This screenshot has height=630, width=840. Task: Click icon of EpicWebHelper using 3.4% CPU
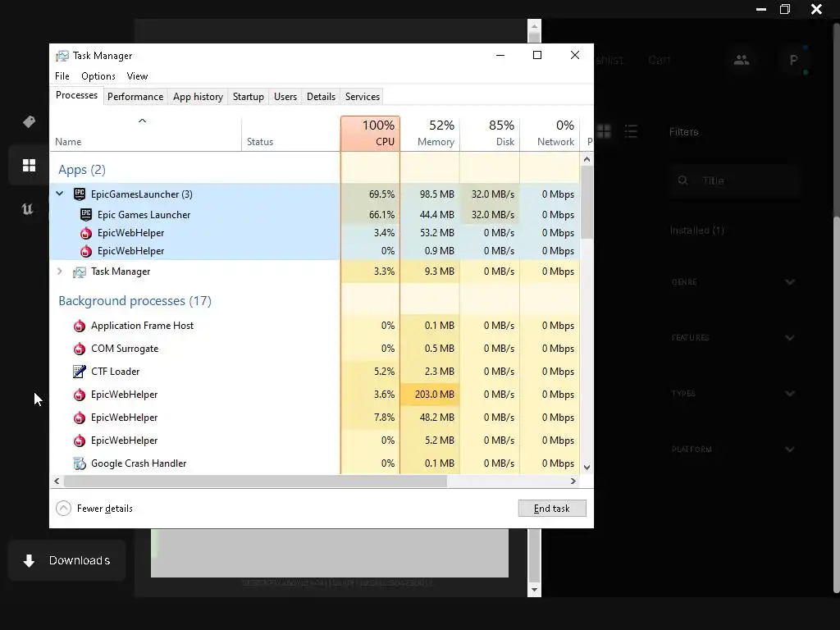(x=85, y=233)
